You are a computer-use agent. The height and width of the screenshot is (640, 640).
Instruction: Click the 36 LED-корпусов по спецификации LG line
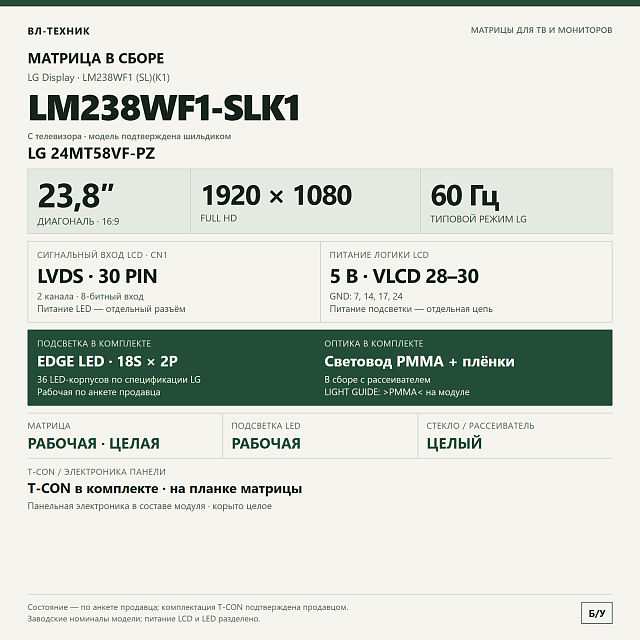point(119,380)
